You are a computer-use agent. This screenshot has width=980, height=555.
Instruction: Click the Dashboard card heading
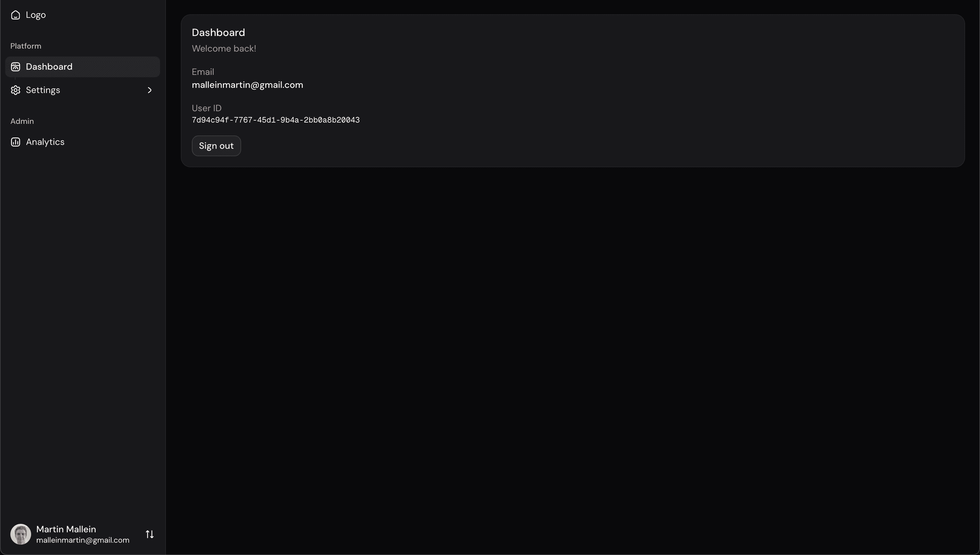pos(218,32)
